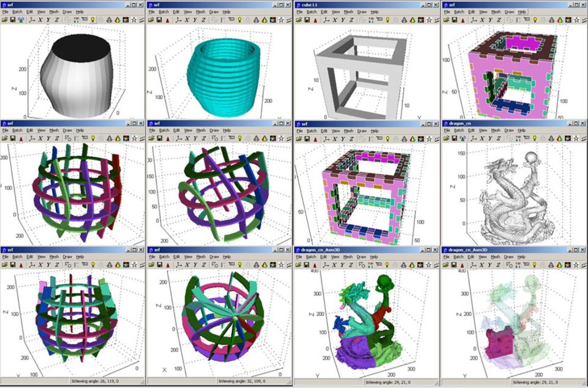Screen dimensions: 588x388
Task: Click X view icon in dragon_cn window
Action: pos(482,138)
